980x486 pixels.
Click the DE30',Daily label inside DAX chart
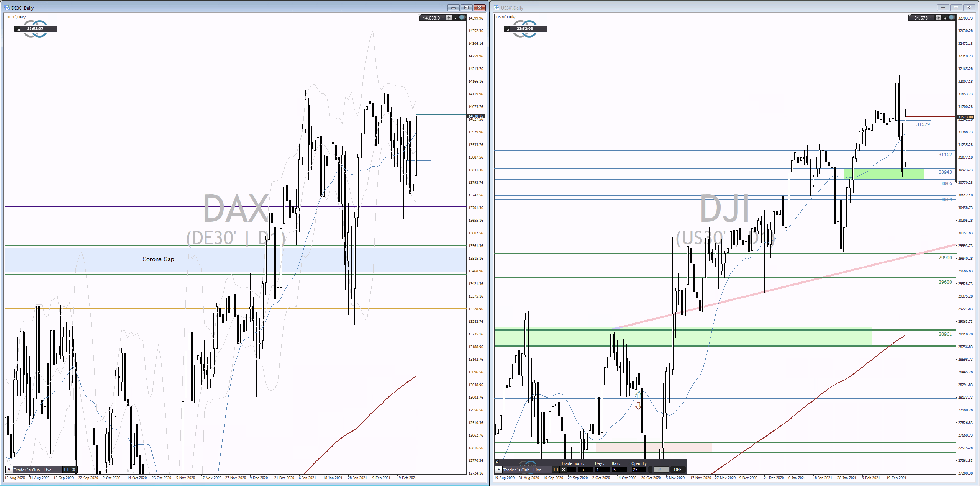coord(16,17)
